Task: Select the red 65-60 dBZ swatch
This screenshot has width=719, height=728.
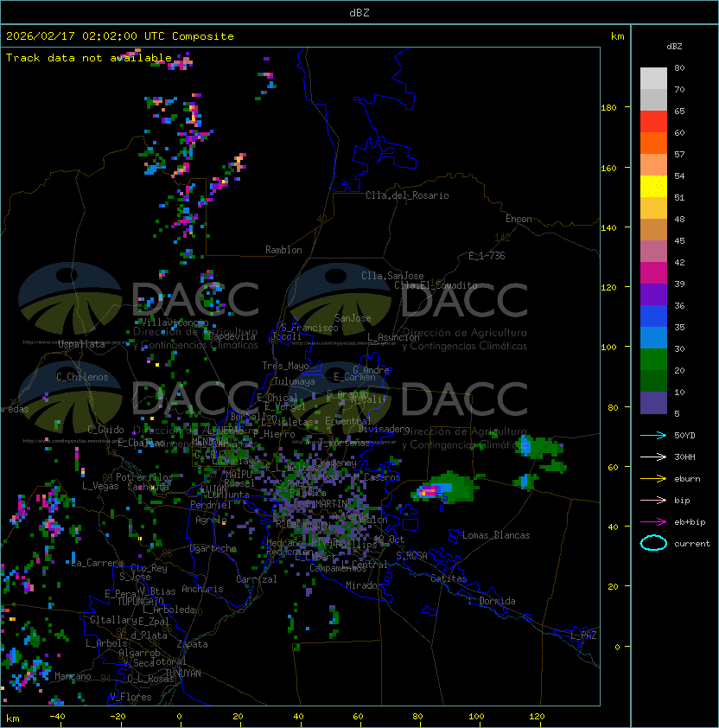Action: click(653, 122)
